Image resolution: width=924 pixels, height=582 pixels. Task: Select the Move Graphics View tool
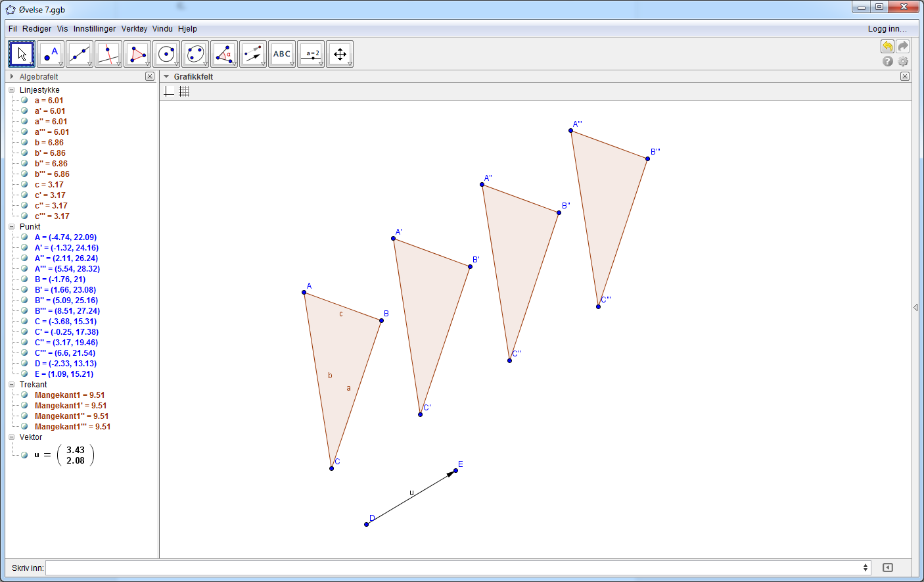click(x=340, y=54)
